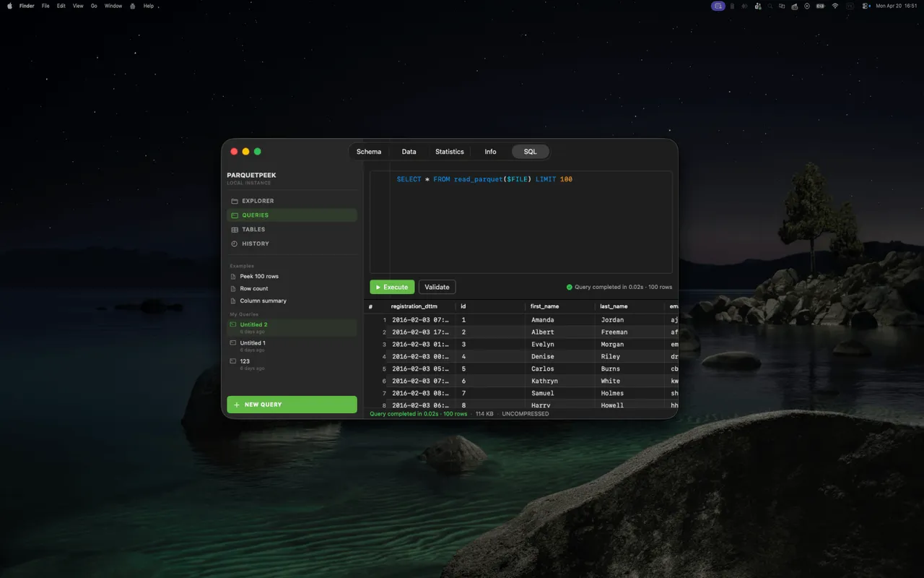Viewport: 924px width, 578px height.
Task: Create a query with the New Query button
Action: pyautogui.click(x=292, y=405)
